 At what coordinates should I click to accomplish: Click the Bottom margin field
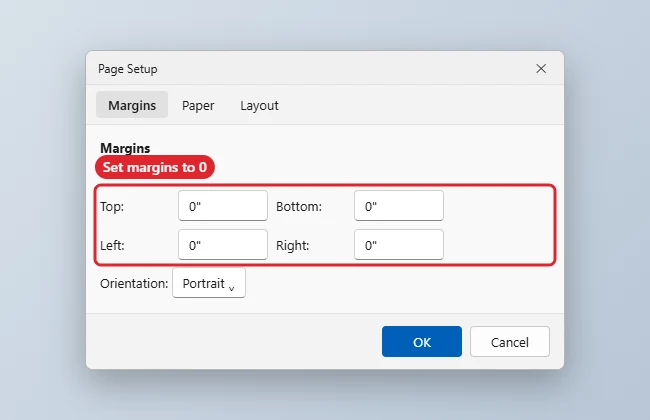[399, 206]
